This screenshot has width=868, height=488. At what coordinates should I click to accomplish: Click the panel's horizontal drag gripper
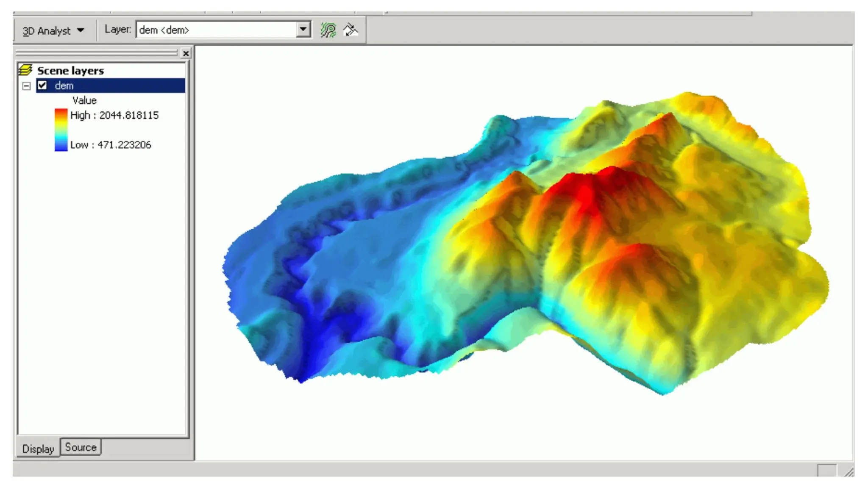coord(97,53)
